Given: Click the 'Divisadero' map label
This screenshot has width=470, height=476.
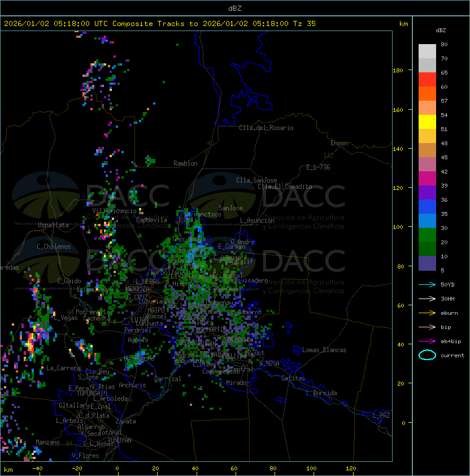Looking at the screenshot, I should click(251, 280).
